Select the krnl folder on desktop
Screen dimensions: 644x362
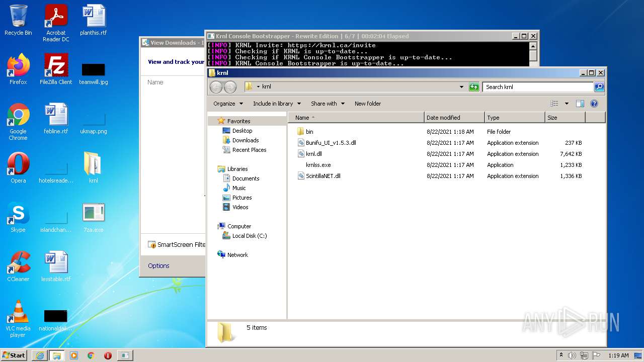tap(94, 168)
